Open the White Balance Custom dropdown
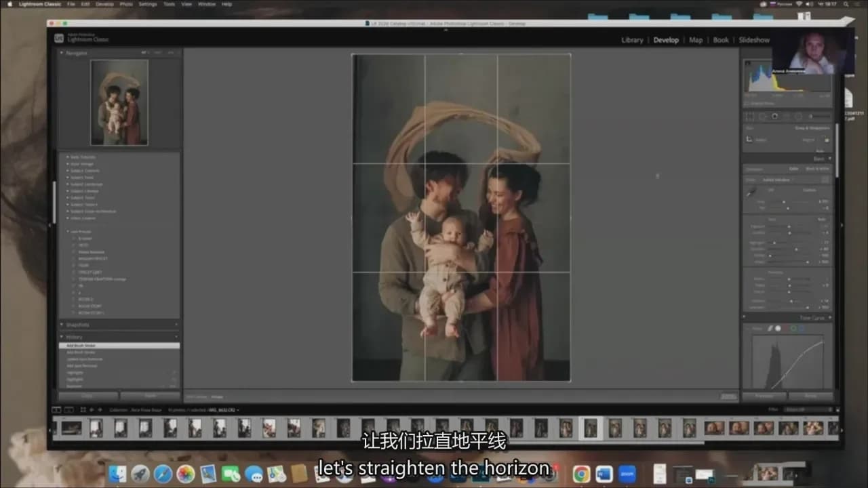 pyautogui.click(x=811, y=190)
